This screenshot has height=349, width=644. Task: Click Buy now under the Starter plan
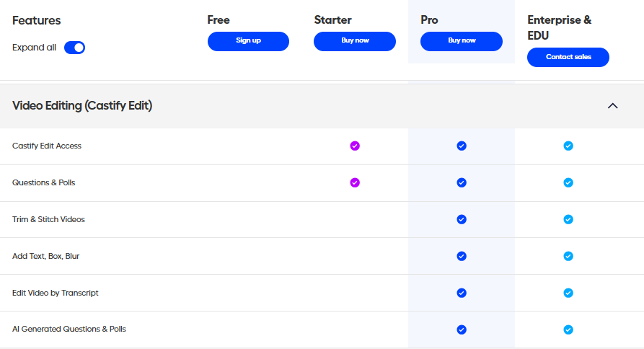(x=355, y=41)
